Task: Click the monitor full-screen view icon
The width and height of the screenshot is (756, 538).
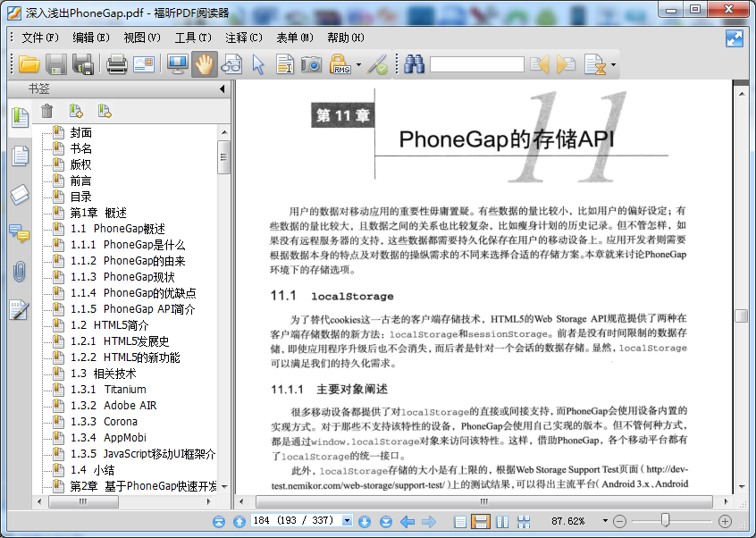Action: (x=178, y=64)
